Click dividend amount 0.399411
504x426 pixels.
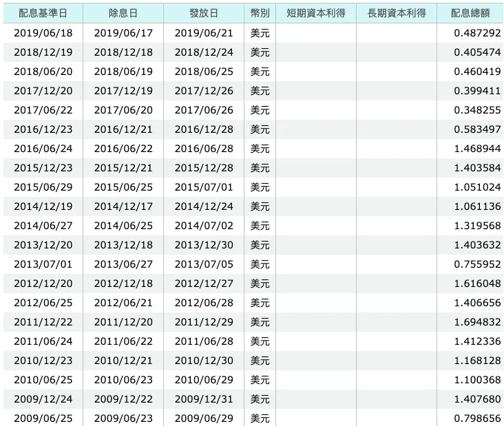477,91
